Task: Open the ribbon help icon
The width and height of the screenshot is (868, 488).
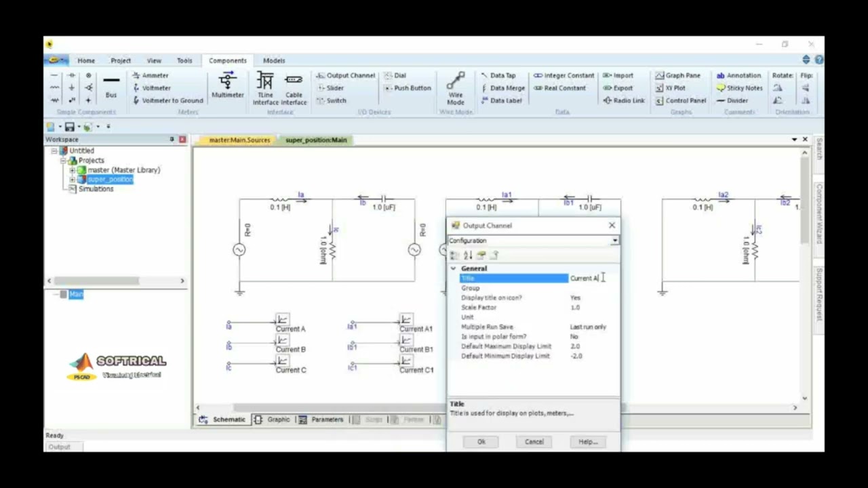Action: [818, 60]
